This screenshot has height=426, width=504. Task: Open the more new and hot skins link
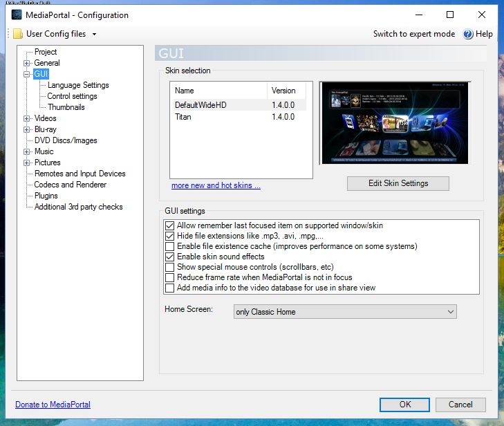tap(216, 185)
